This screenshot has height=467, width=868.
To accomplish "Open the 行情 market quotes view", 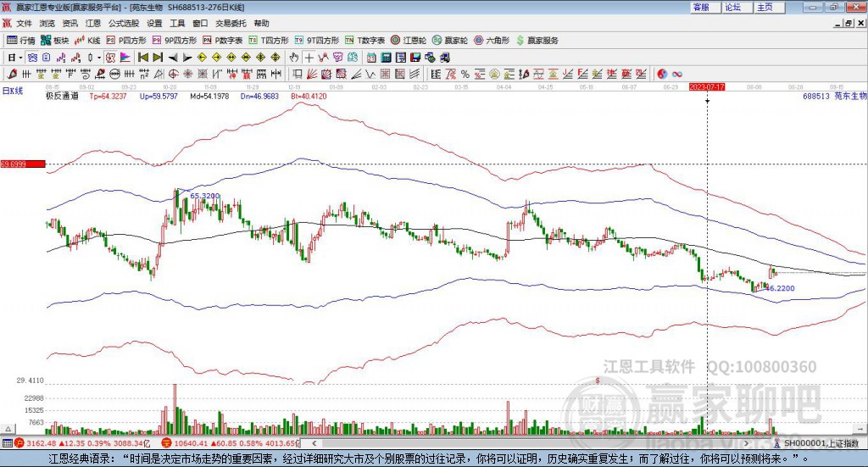I will point(21,40).
